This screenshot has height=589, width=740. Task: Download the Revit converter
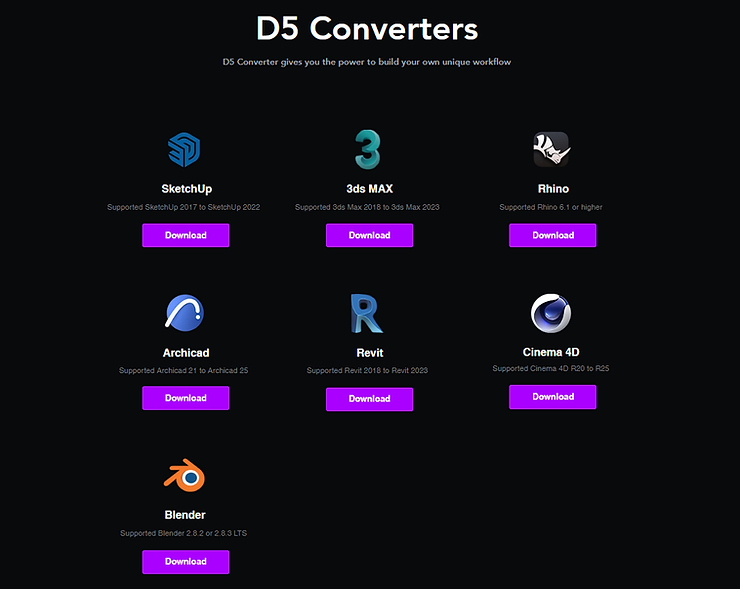[x=369, y=399]
